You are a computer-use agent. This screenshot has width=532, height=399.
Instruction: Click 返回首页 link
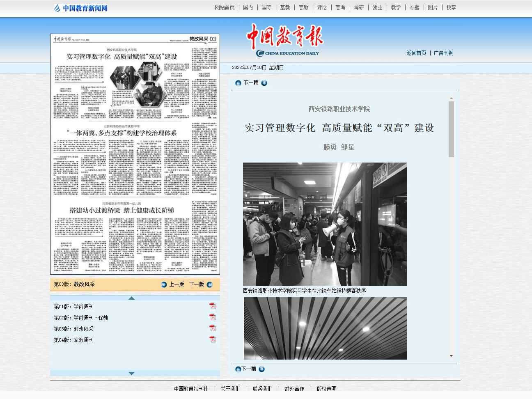click(x=416, y=53)
